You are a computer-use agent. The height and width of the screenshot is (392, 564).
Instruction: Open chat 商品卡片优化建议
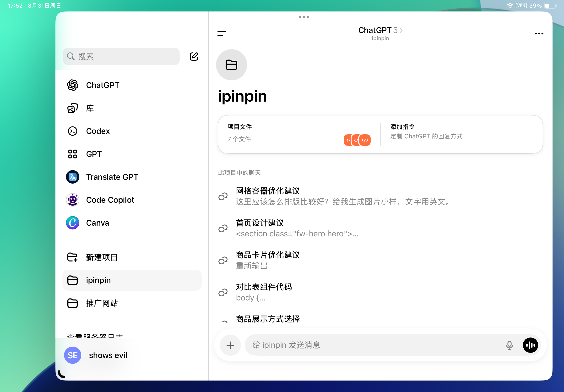tap(380, 261)
